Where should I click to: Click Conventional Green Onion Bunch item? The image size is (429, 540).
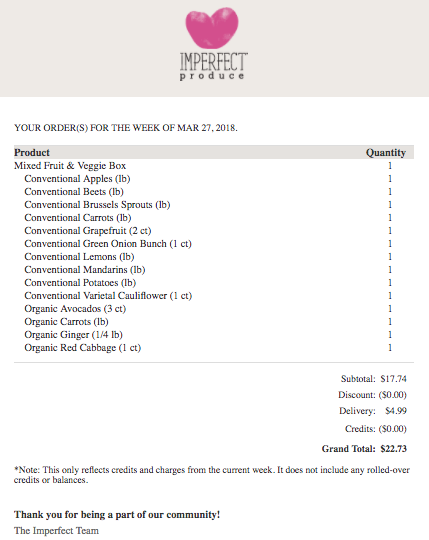tap(108, 244)
